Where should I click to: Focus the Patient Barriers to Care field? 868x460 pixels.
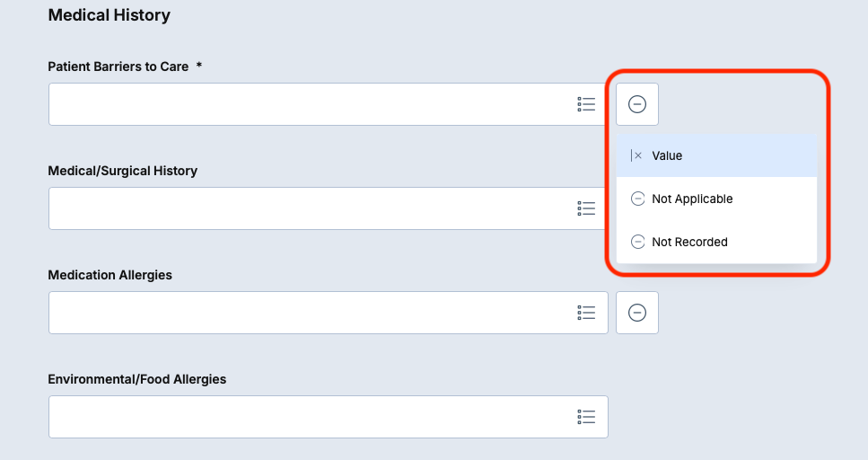[305, 104]
